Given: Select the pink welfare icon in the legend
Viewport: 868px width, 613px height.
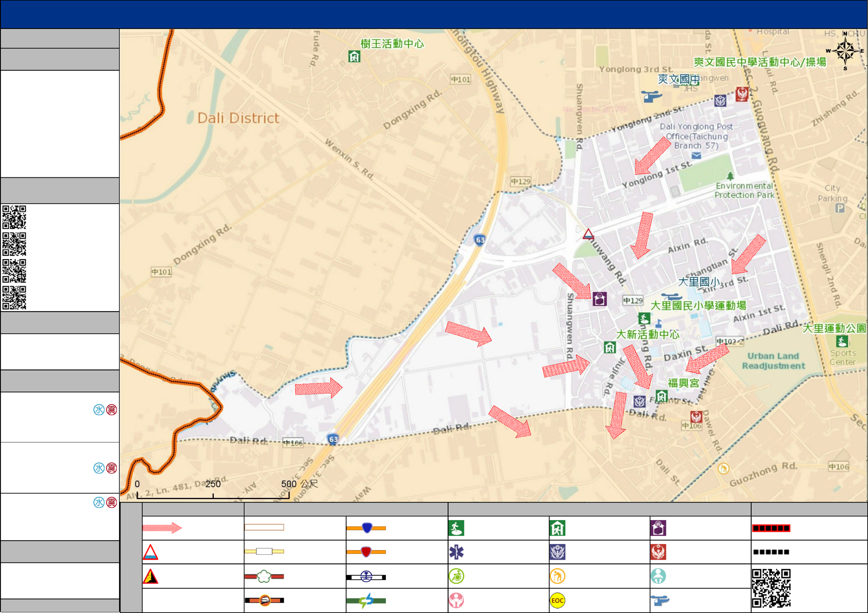Looking at the screenshot, I should click(456, 600).
